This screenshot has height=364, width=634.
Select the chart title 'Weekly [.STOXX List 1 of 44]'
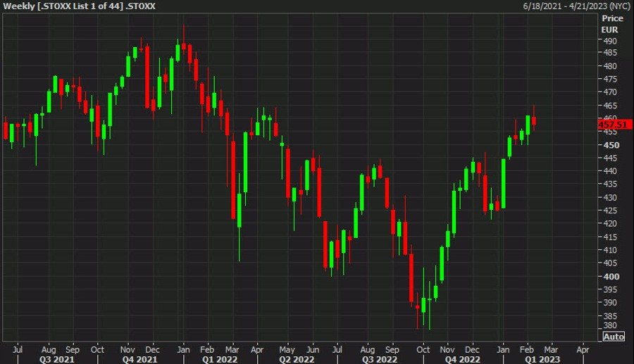[79, 6]
